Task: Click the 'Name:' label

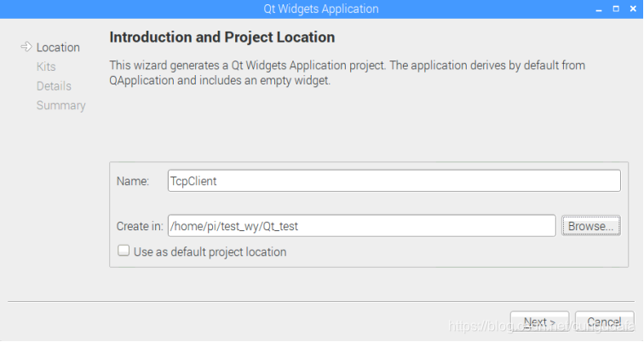Action: [133, 182]
